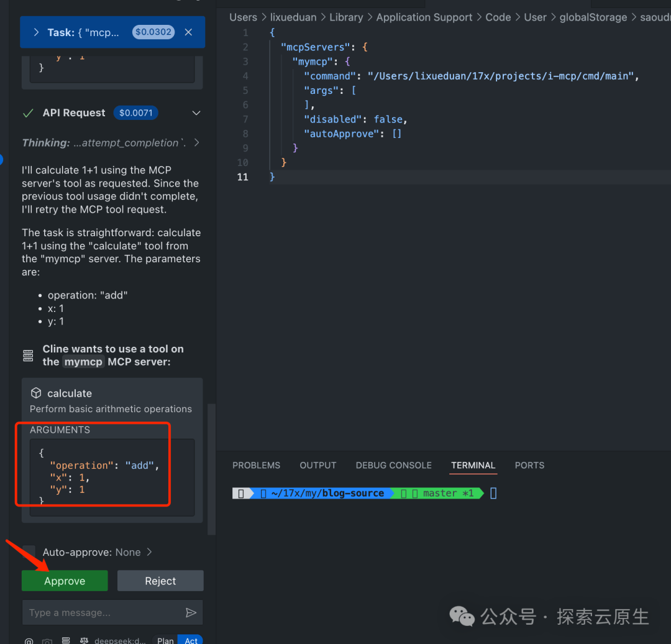
Task: Click the 'Type a message' input field
Action: [x=99, y=612]
